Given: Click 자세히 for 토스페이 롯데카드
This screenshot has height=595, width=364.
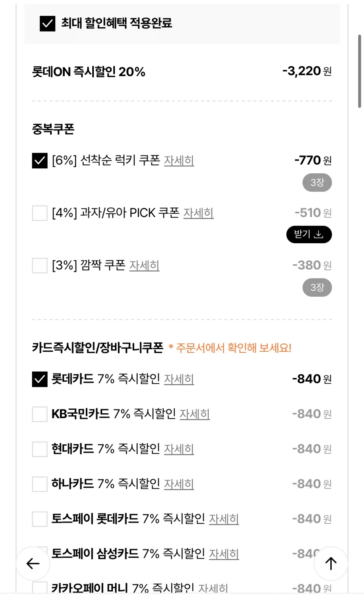Looking at the screenshot, I should pyautogui.click(x=224, y=519).
